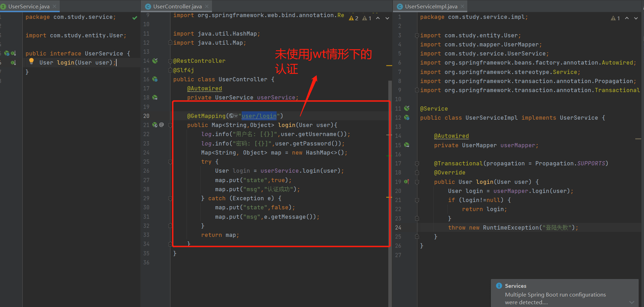Click the implemented-by gutter icon beside interface UserService
Image resolution: width=644 pixels, height=307 pixels.
[13, 53]
